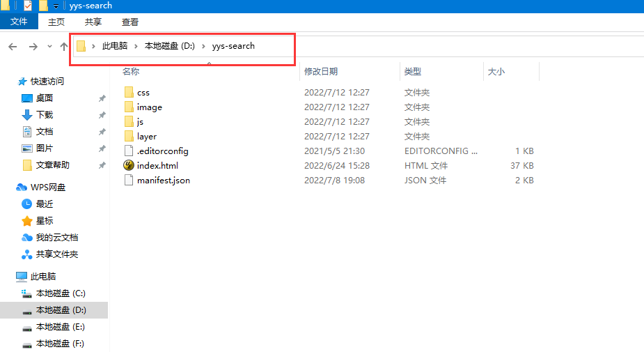Expand chevron after 此电脑 in address bar
Image resolution: width=644 pixels, height=352 pixels.
click(x=136, y=47)
